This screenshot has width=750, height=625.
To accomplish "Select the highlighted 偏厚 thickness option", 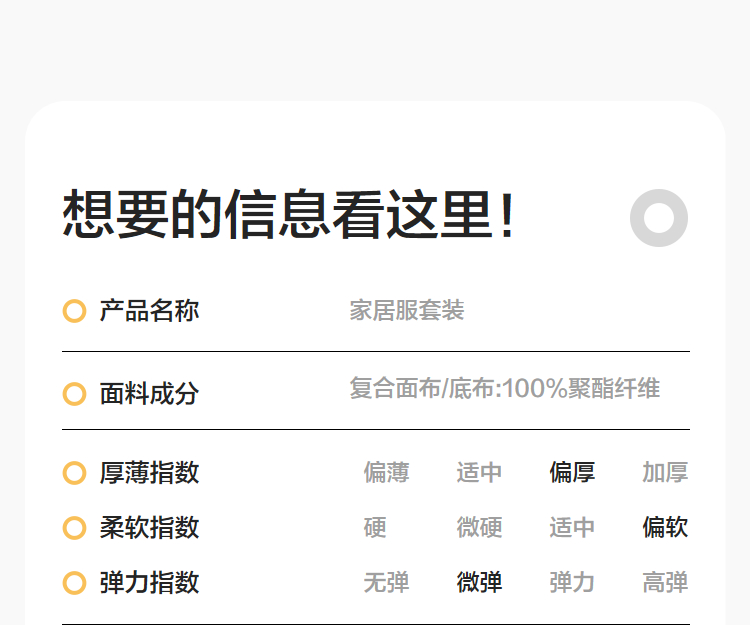I will [572, 472].
